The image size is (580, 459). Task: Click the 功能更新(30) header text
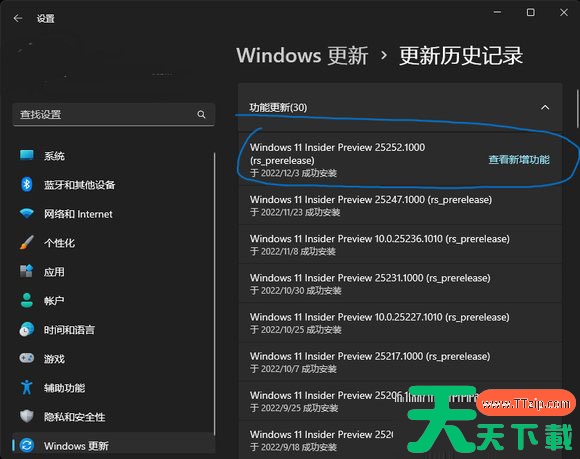278,108
